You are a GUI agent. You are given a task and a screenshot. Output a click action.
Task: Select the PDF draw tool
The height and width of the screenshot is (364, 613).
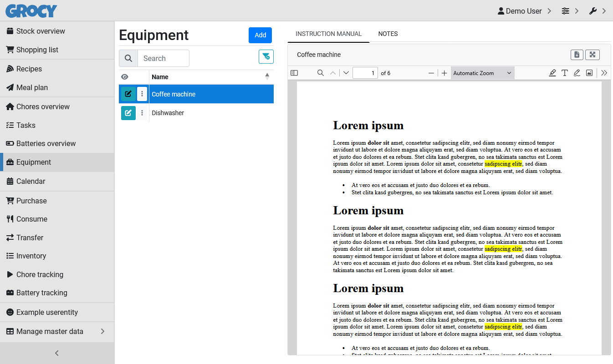[x=577, y=73]
